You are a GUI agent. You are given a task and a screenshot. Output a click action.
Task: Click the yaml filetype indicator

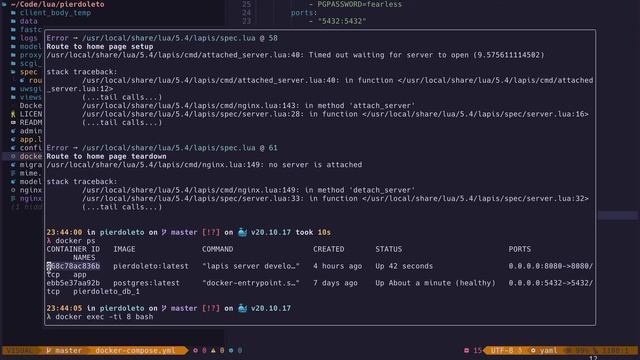point(548,350)
